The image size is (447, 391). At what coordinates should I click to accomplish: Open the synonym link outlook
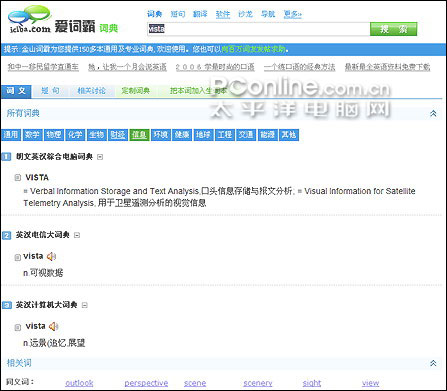click(x=79, y=383)
